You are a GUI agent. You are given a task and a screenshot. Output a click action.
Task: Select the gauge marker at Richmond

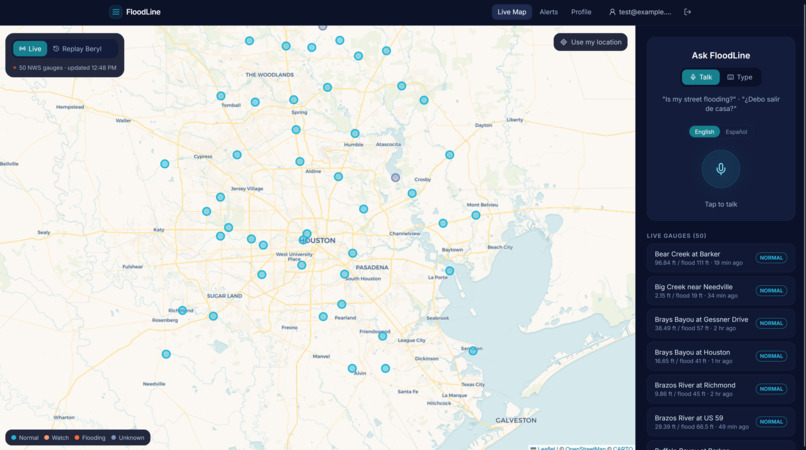182,310
